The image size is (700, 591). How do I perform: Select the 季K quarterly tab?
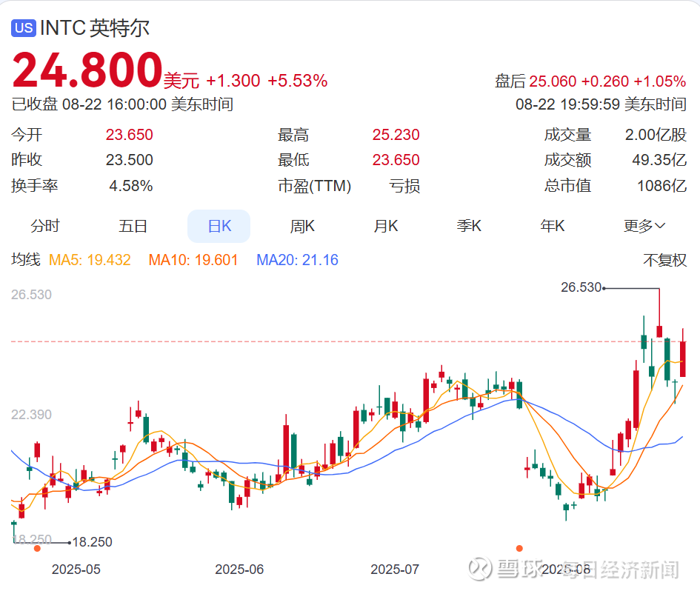[x=469, y=226]
